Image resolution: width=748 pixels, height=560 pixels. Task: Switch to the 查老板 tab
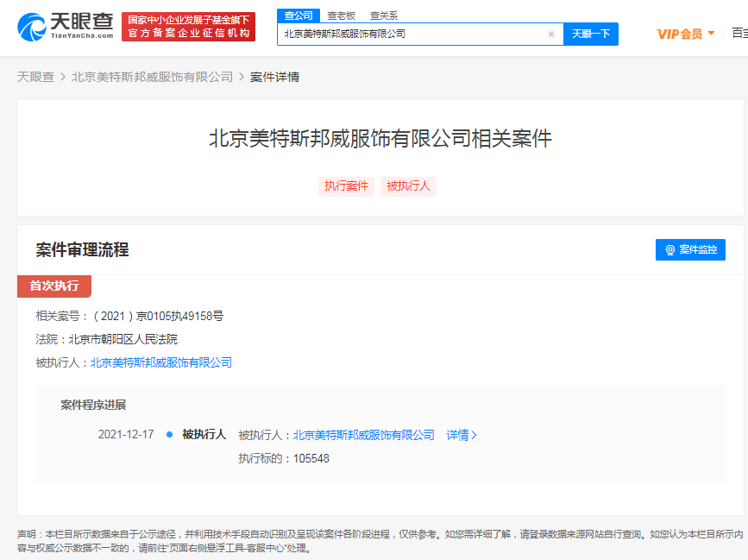(341, 16)
